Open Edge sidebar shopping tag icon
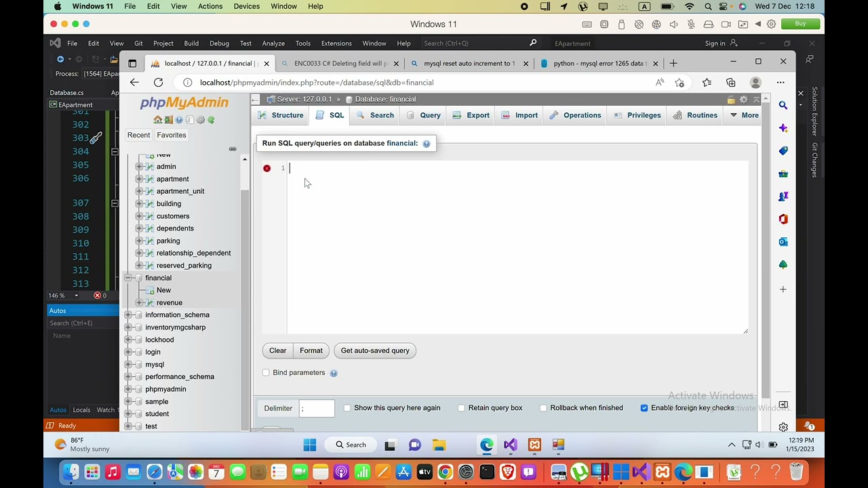The image size is (868, 488). click(783, 150)
